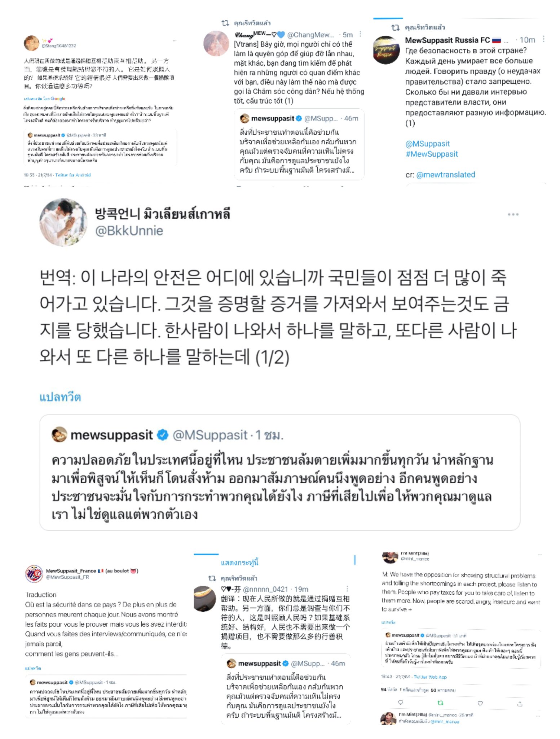Open the more options dots on the MewSuppasit Russia FC tweet
560x739 pixels.
543,39
